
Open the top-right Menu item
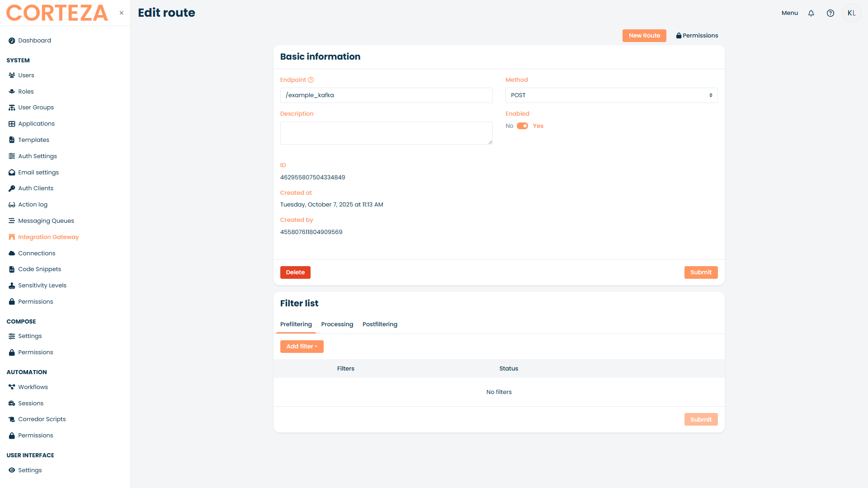(790, 13)
